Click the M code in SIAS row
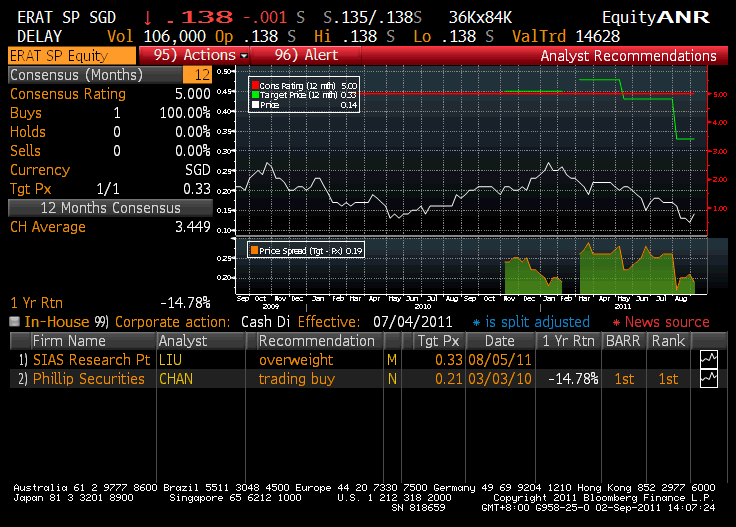Image resolution: width=736 pixels, height=527 pixels. click(392, 360)
